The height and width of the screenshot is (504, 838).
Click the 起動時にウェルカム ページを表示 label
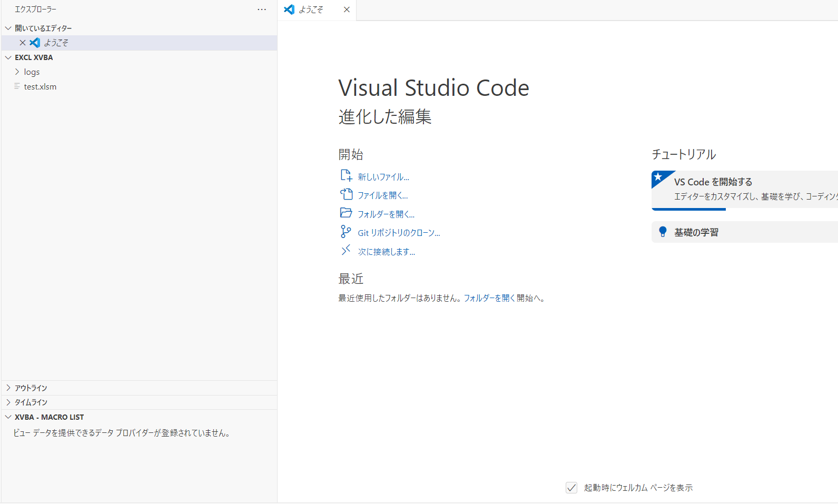click(638, 488)
